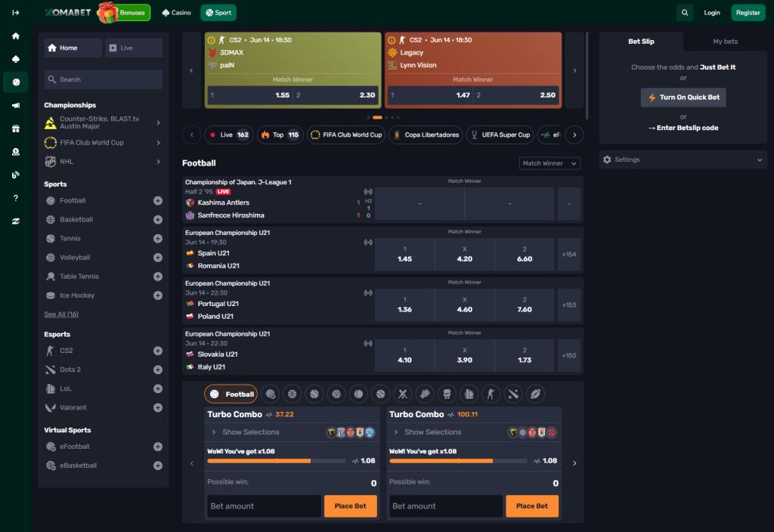Expand the left sidebar with arrow icon
The height and width of the screenshot is (532, 774).
(15, 13)
